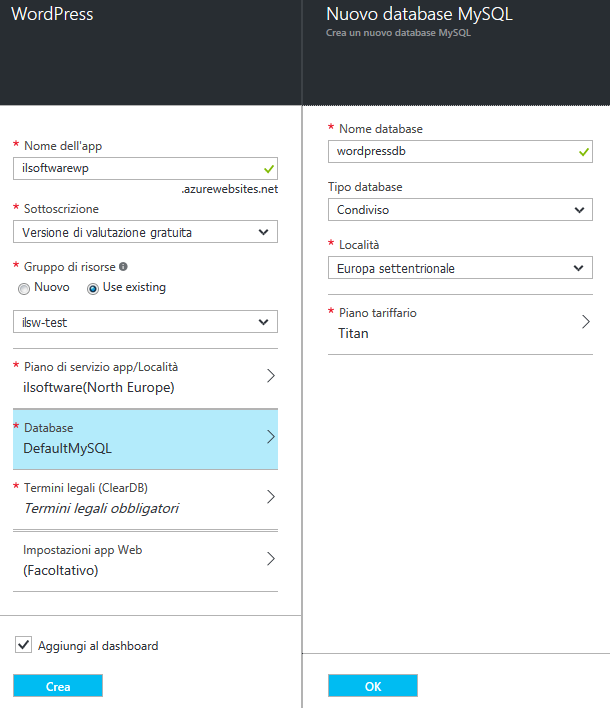Toggle the Aggiungi al dashboard checkbox
This screenshot has height=708, width=610.
24,646
